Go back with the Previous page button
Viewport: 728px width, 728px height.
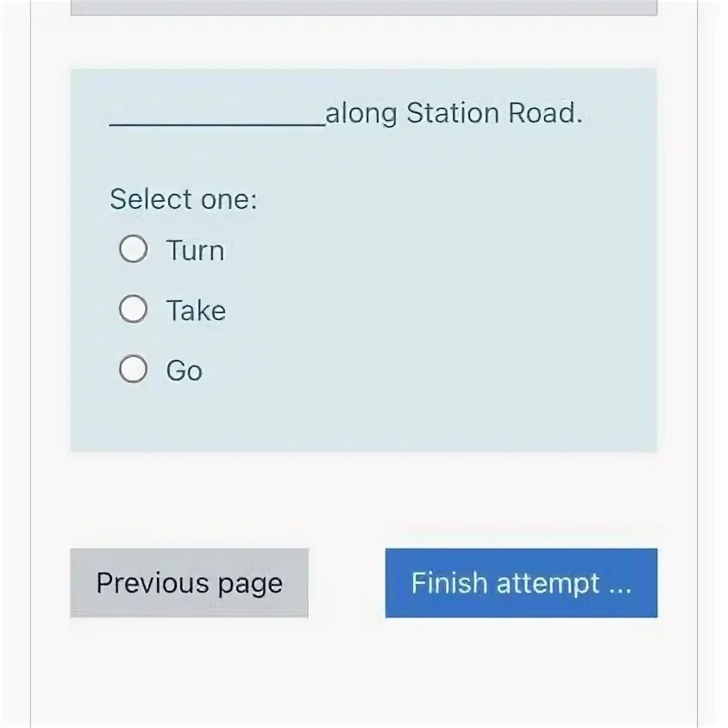pyautogui.click(x=189, y=583)
